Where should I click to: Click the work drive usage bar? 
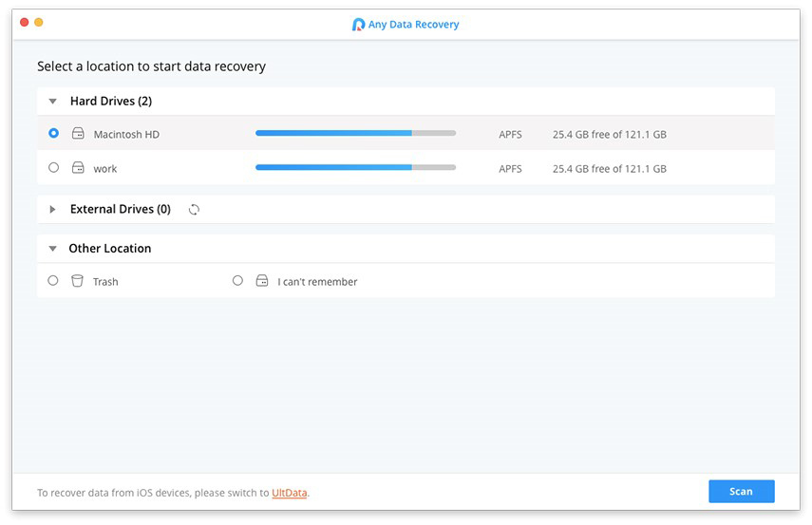click(x=356, y=167)
